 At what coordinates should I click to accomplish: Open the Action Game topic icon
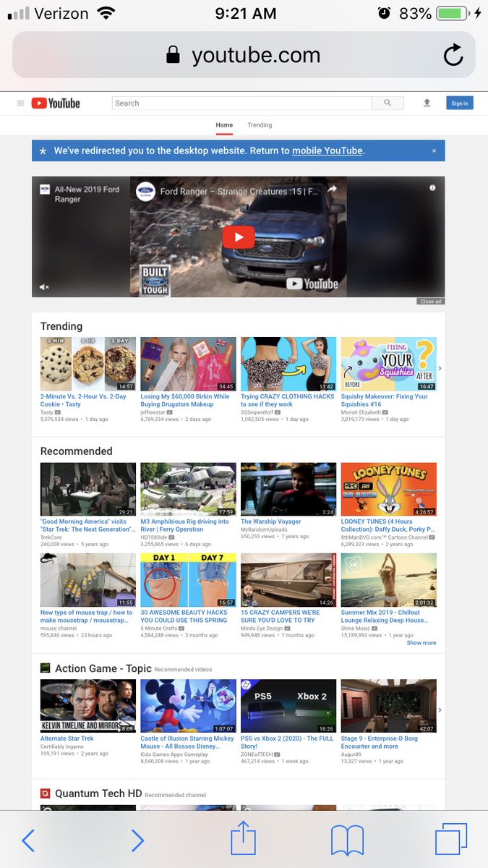click(x=45, y=668)
